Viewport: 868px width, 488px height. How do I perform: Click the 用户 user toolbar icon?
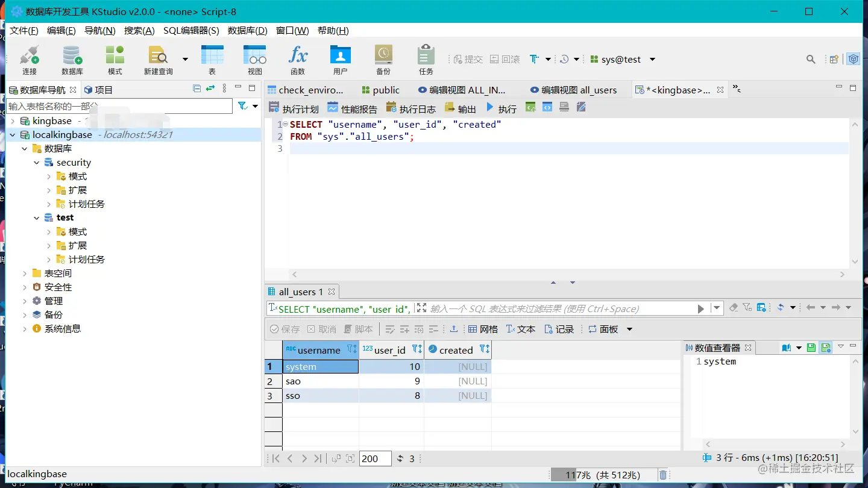[x=341, y=60]
